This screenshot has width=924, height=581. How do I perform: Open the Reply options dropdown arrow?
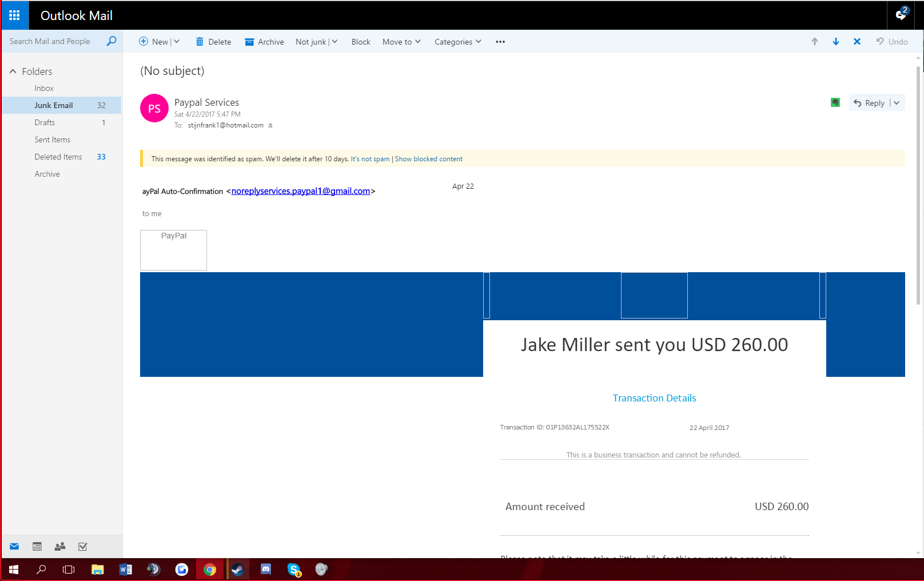coord(897,103)
